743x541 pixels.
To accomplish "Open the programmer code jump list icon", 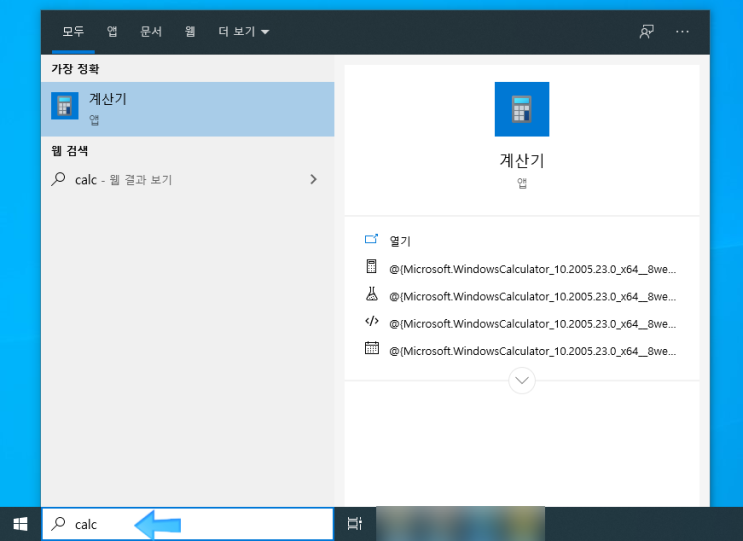I will tap(372, 321).
